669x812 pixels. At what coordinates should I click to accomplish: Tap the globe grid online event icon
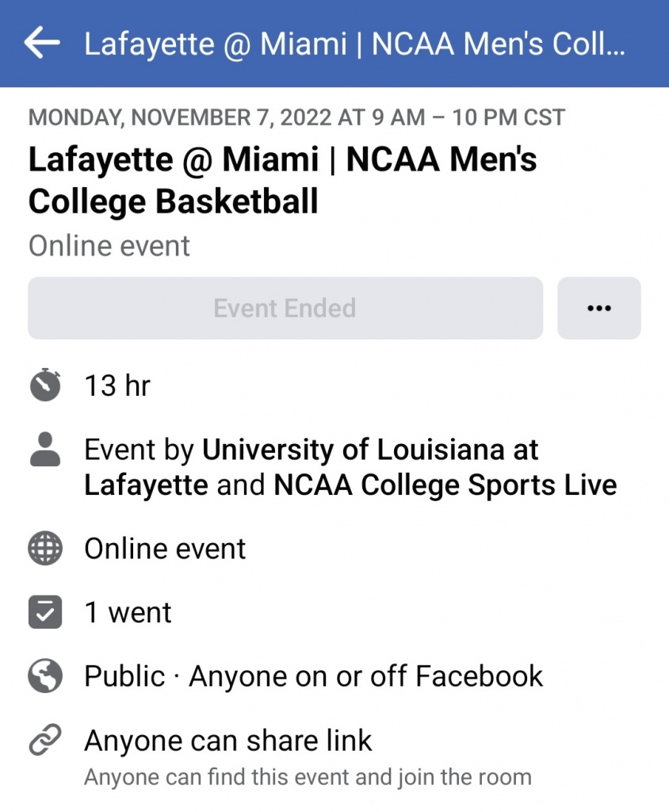coord(45,549)
